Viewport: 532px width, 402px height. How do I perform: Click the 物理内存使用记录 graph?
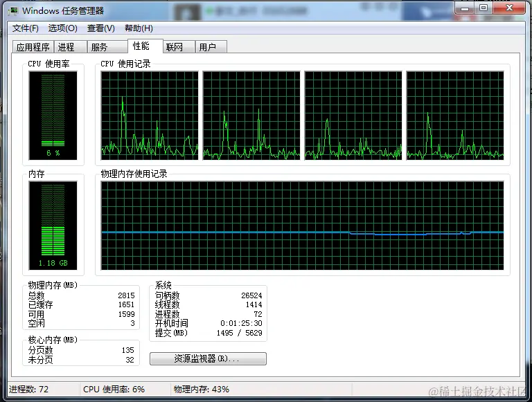point(302,226)
